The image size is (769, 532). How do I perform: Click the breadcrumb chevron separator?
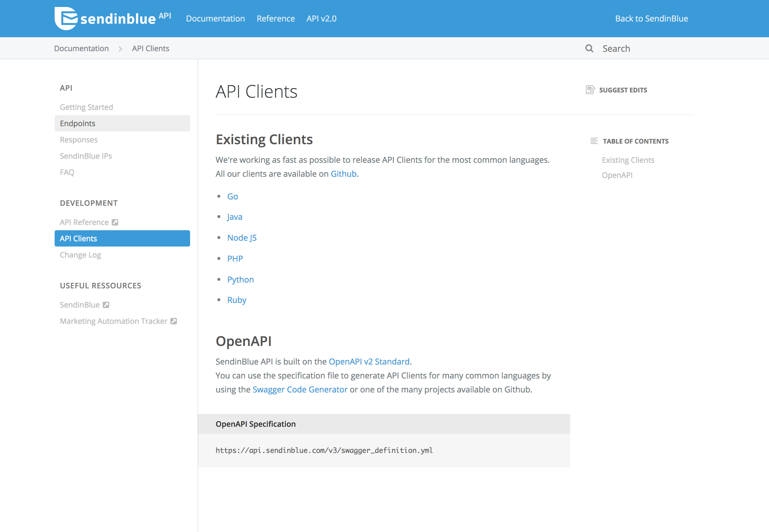pyautogui.click(x=120, y=49)
